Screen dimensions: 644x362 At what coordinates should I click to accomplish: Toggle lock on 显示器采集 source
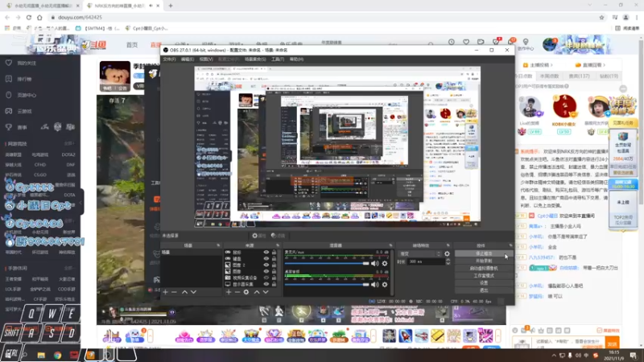[x=274, y=284]
